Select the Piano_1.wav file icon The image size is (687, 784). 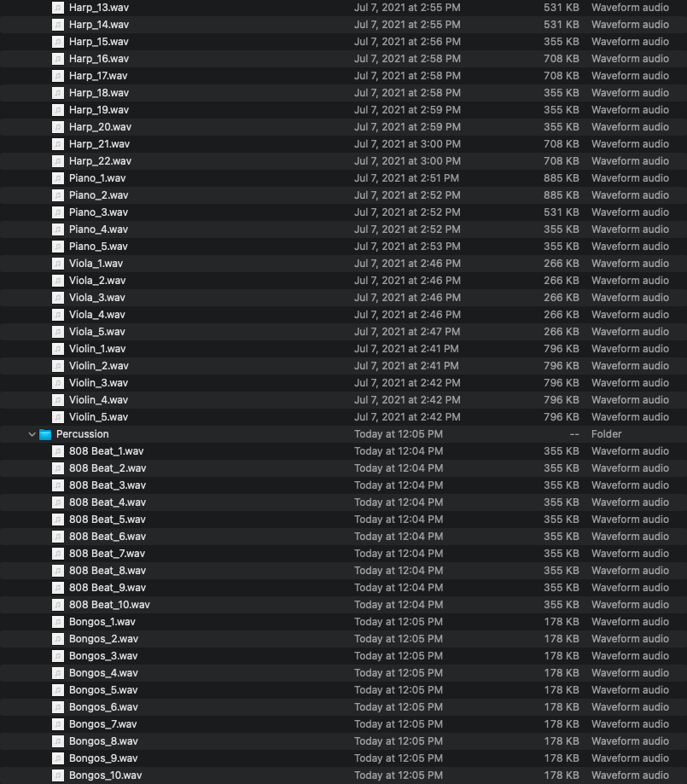click(58, 178)
